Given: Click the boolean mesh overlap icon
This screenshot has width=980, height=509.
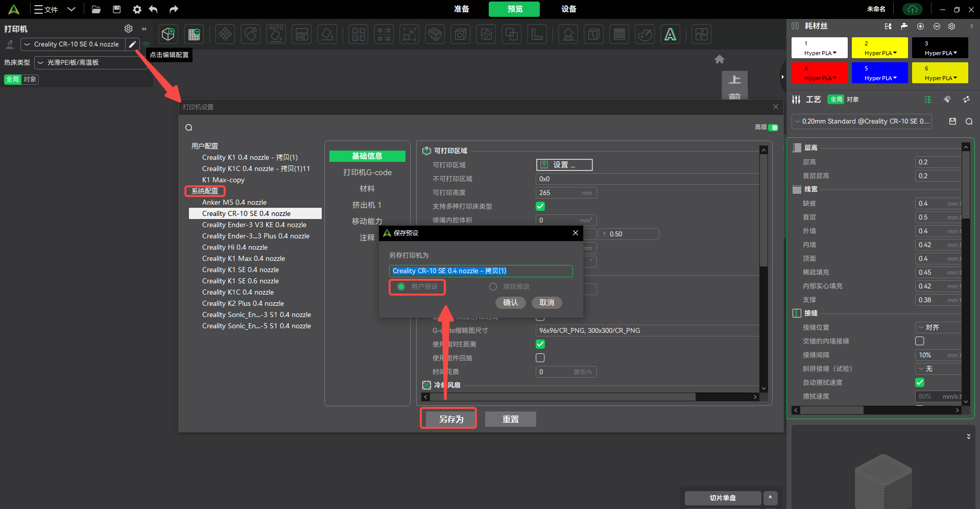Looking at the screenshot, I should click(x=512, y=34).
